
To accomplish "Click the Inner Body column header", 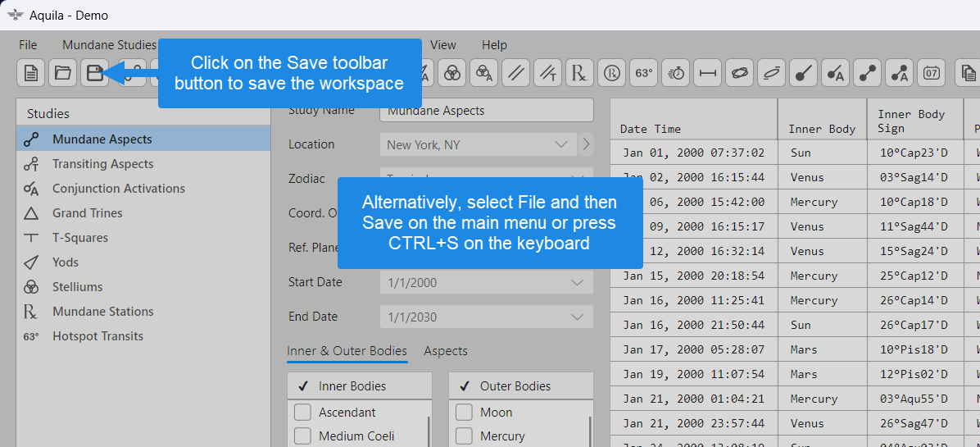I will coord(822,129).
